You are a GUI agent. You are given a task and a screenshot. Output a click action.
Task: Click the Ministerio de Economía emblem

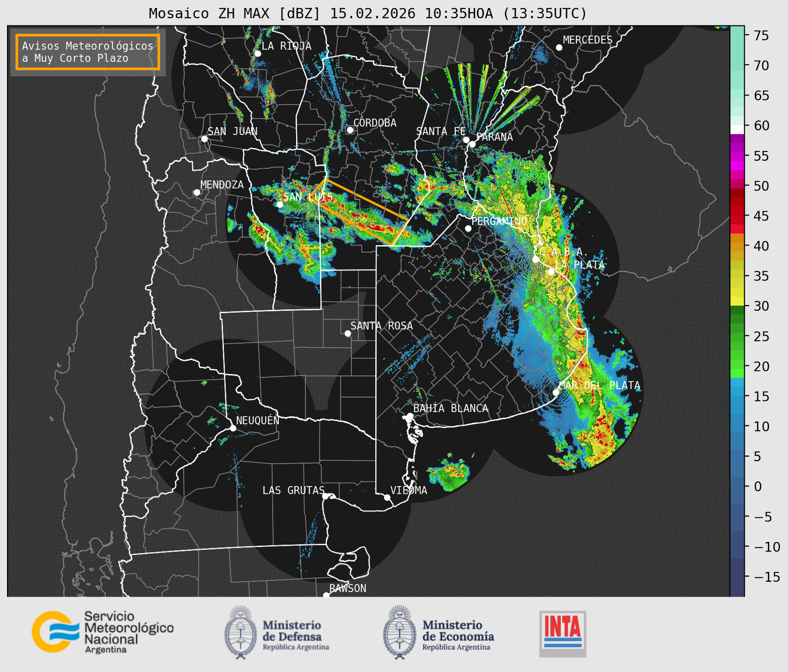pos(399,632)
